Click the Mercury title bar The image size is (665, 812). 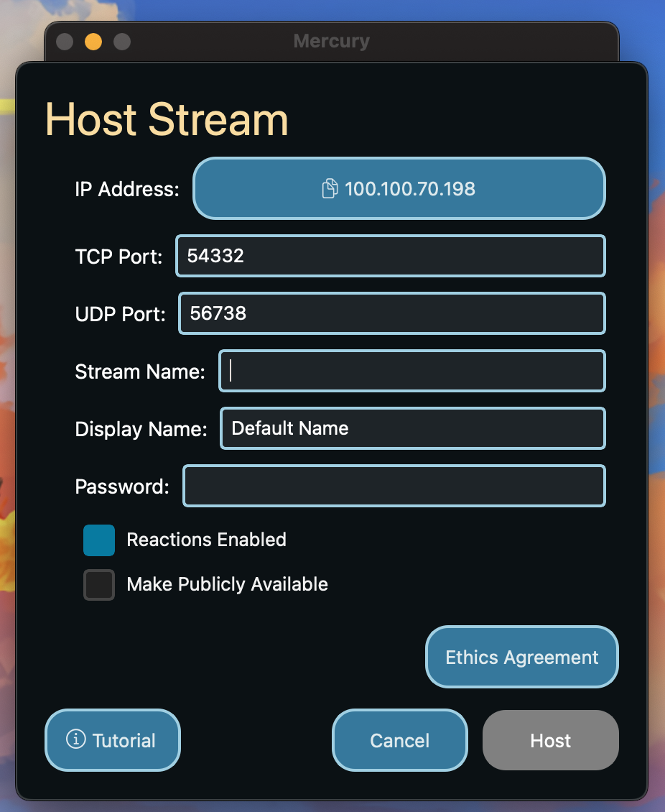(331, 41)
